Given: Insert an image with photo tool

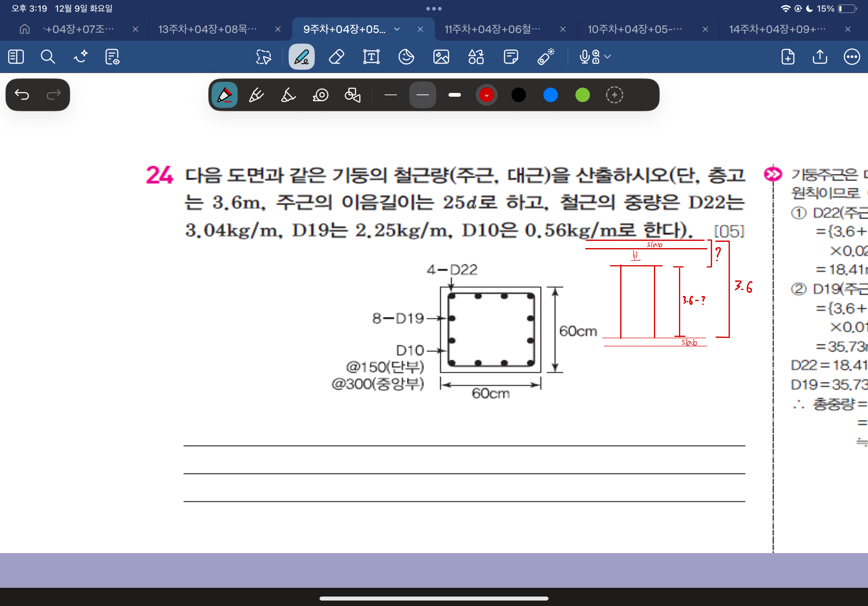Looking at the screenshot, I should pyautogui.click(x=441, y=57).
